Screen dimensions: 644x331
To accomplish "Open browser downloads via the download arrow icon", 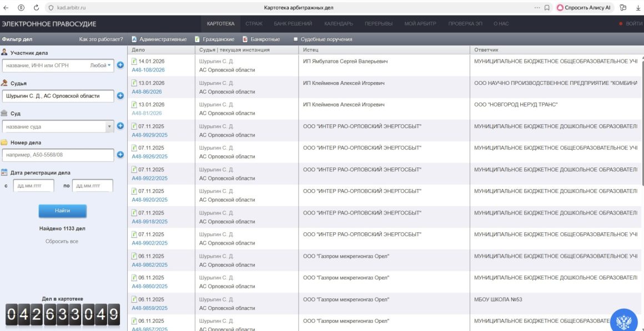I will [x=638, y=8].
